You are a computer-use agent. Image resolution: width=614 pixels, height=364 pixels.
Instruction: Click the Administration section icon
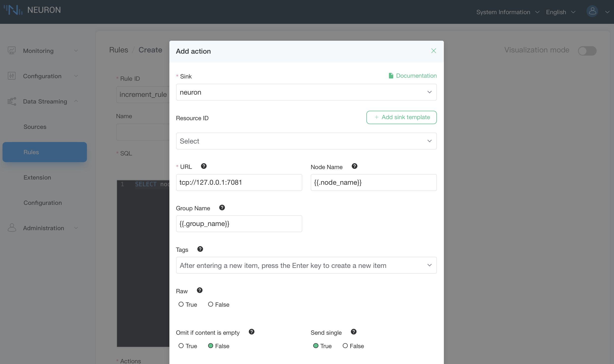pos(12,227)
